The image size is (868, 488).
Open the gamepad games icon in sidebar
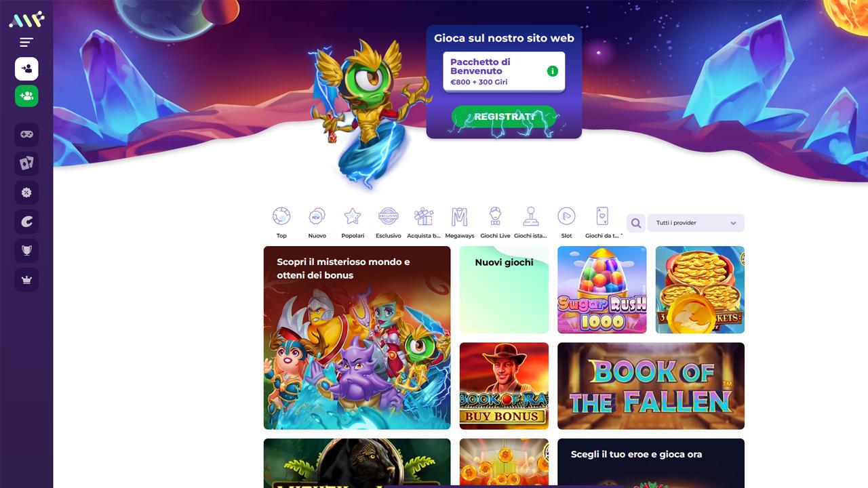click(x=26, y=134)
